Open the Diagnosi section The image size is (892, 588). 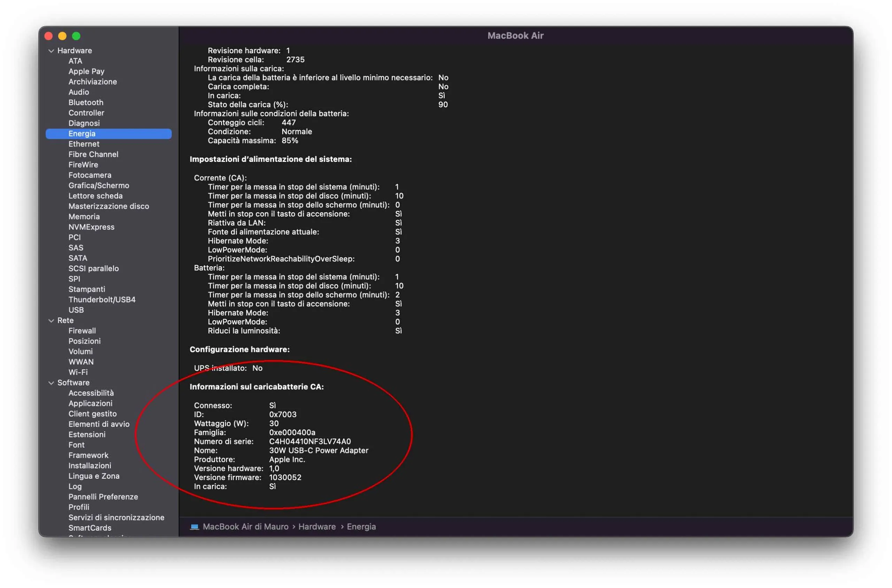point(84,123)
